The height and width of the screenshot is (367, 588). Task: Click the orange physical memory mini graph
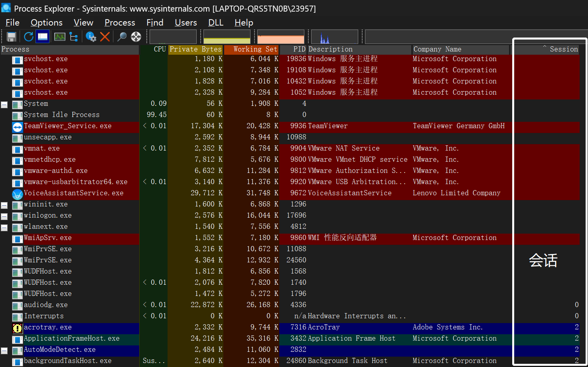(281, 37)
